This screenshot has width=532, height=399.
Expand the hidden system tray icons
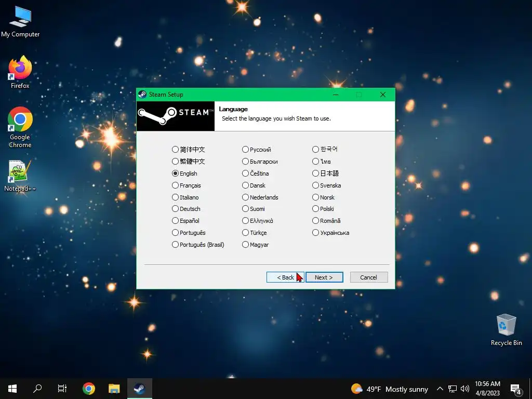coord(440,389)
